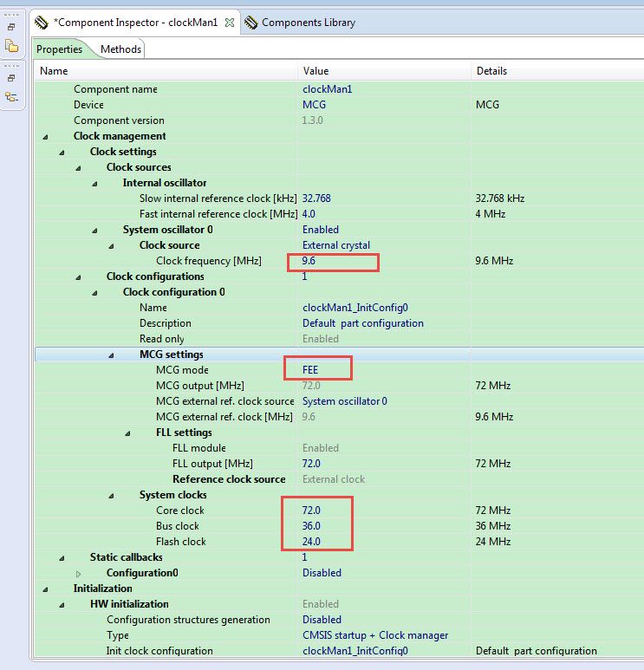The height and width of the screenshot is (670, 644).
Task: Edit configuration name clockMan1_InitConfig0 in Name row
Action: point(355,308)
